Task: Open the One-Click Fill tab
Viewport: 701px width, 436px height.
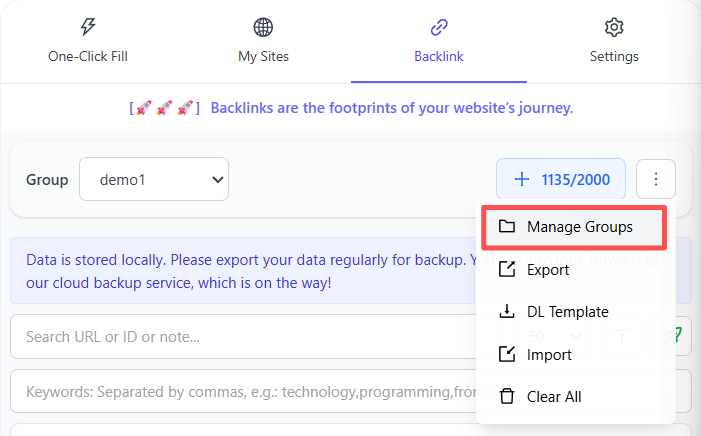Action: pos(88,42)
